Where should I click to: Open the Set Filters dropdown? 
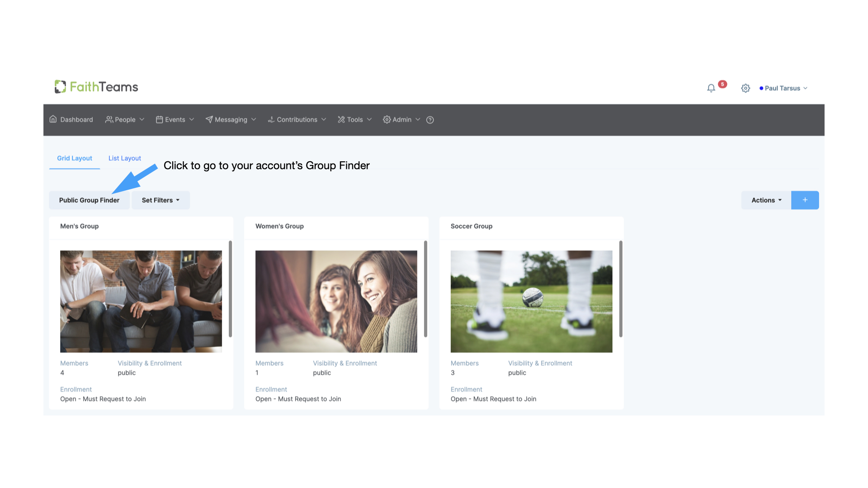[160, 200]
